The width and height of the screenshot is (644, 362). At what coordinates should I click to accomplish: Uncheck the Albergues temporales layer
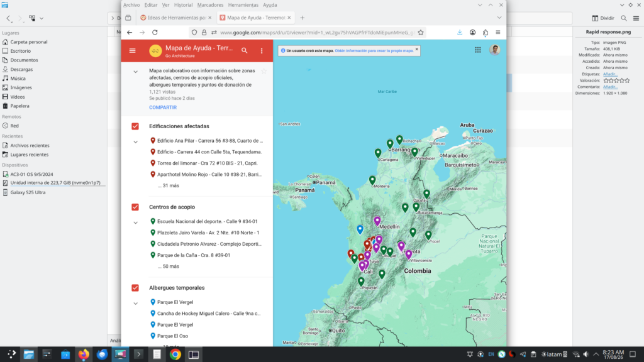click(135, 288)
